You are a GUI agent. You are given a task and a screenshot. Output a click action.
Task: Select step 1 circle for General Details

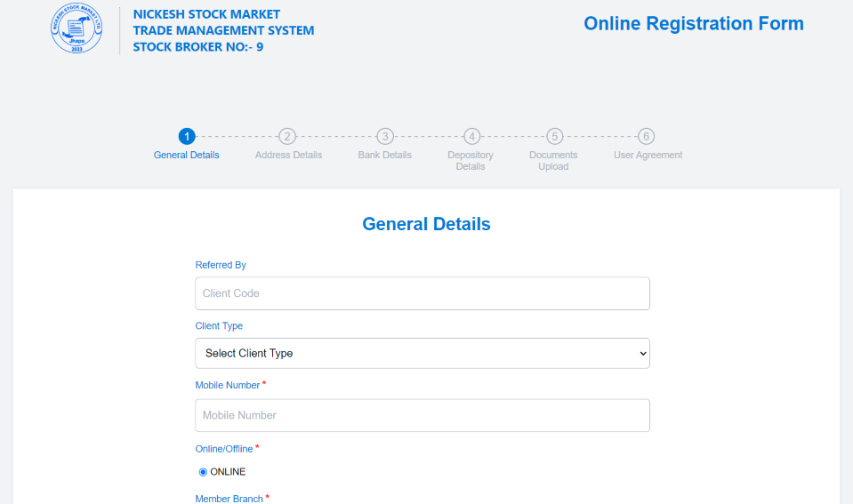point(187,136)
